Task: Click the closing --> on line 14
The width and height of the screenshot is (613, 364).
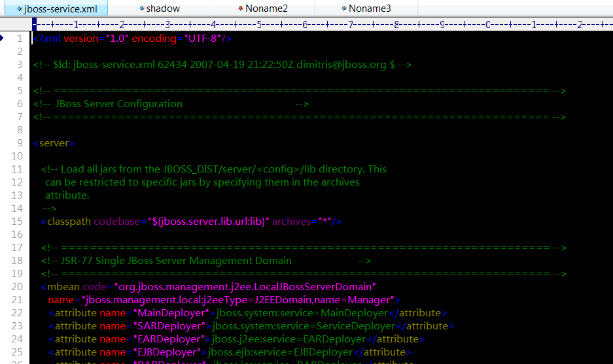Action: click(50, 208)
